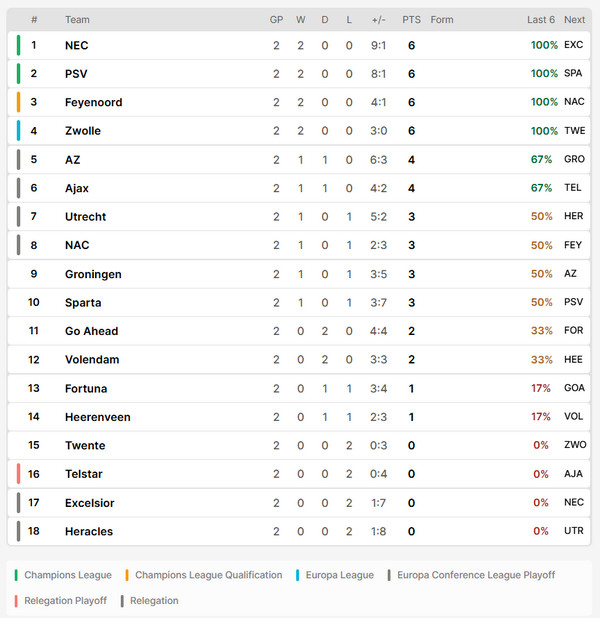Click the Last 6 column header

[x=541, y=20]
